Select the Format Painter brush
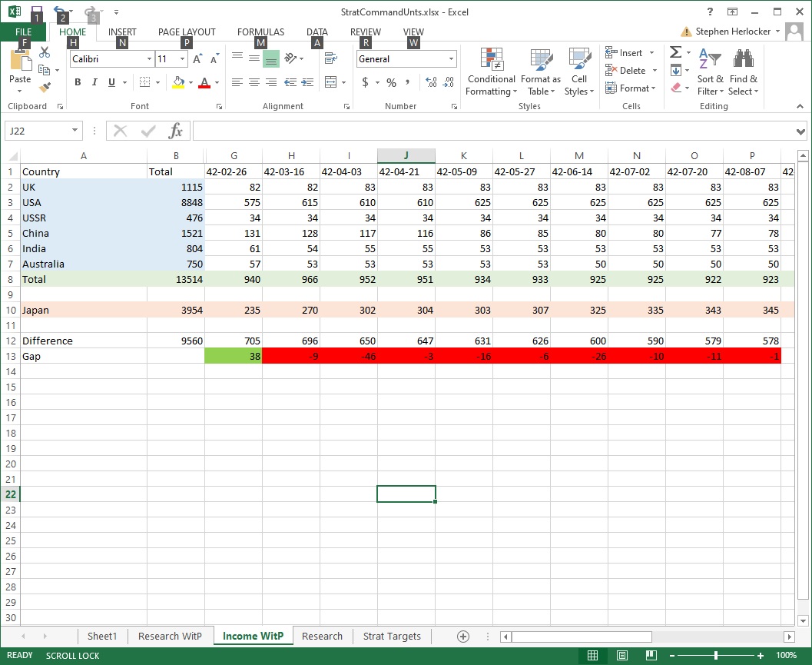This screenshot has width=812, height=665. coord(45,87)
